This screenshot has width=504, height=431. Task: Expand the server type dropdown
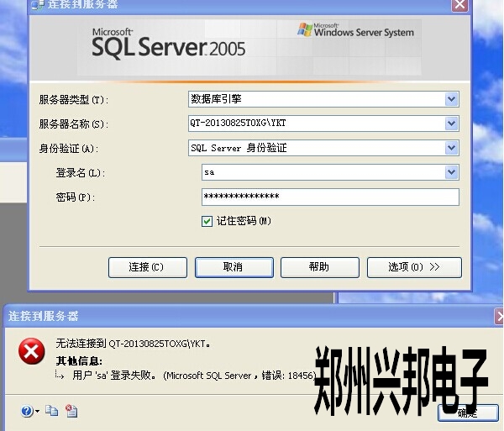pyautogui.click(x=452, y=99)
